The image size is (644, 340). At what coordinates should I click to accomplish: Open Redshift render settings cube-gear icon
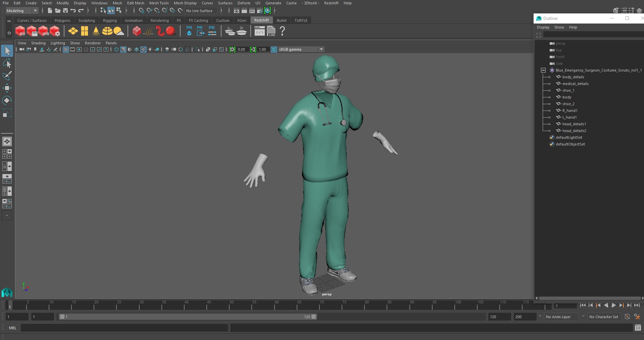point(55,31)
